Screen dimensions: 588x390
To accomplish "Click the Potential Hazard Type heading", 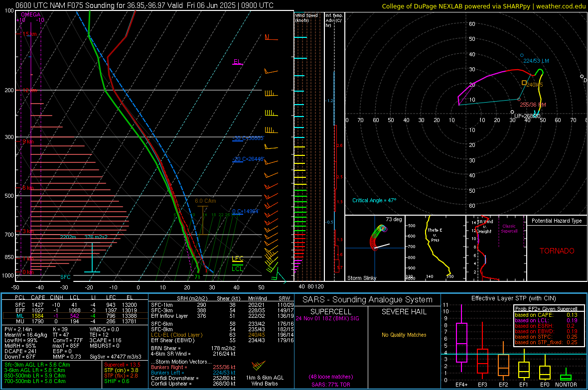I will click(x=557, y=221).
